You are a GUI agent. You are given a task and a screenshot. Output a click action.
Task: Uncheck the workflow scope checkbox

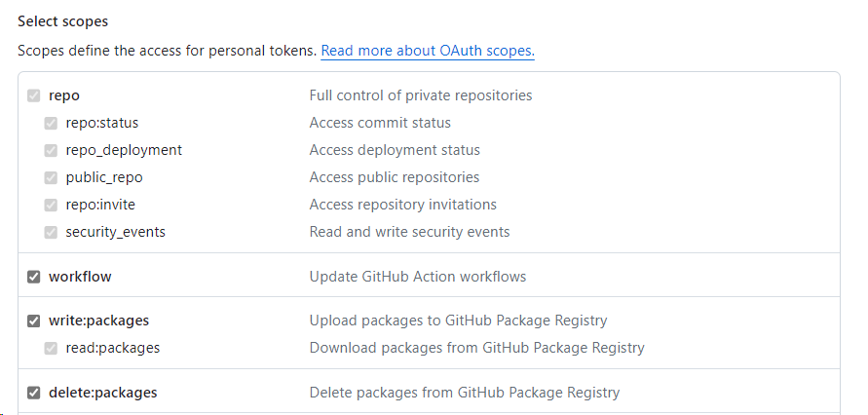(x=34, y=277)
